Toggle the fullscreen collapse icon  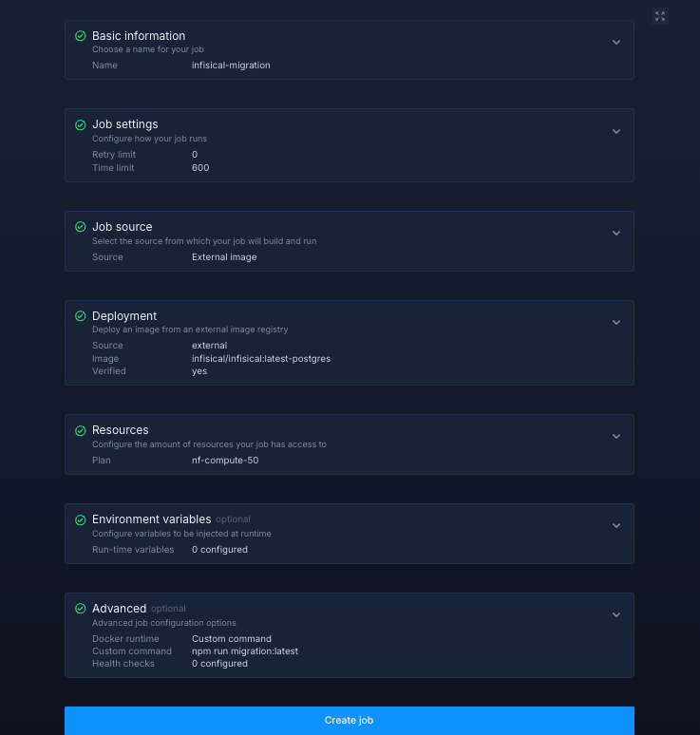click(x=660, y=16)
